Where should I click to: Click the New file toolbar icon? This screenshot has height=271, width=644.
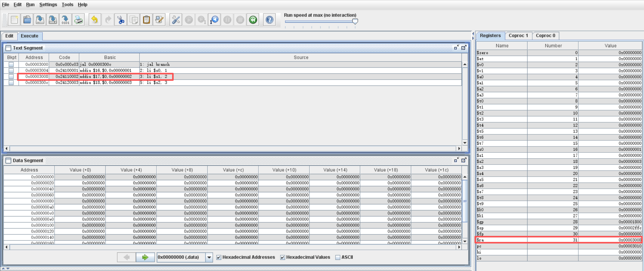14,20
